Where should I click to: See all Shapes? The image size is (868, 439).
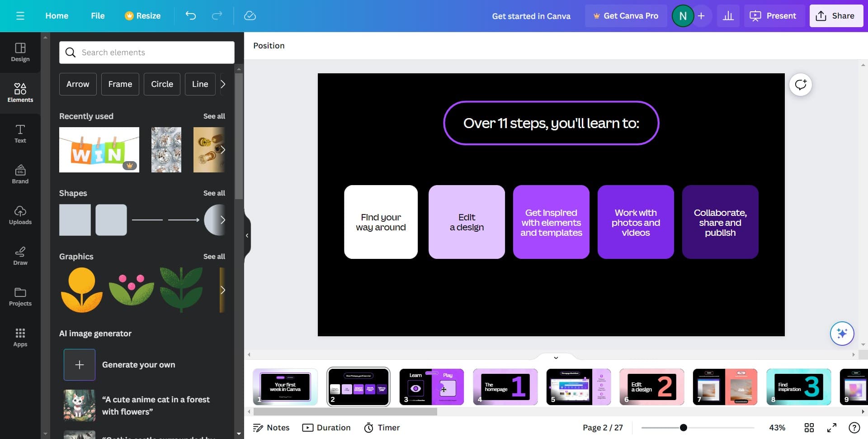(x=214, y=193)
